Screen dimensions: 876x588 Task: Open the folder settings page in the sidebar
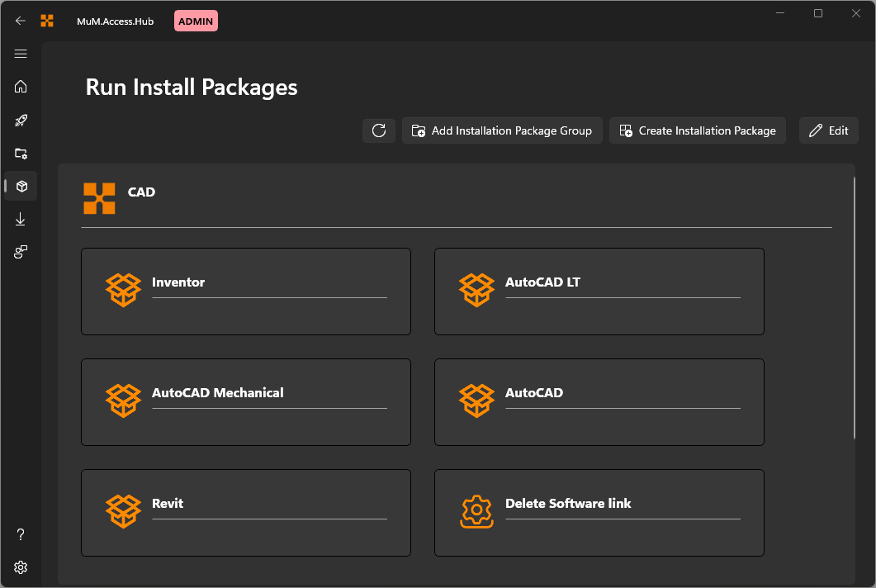[21, 153]
